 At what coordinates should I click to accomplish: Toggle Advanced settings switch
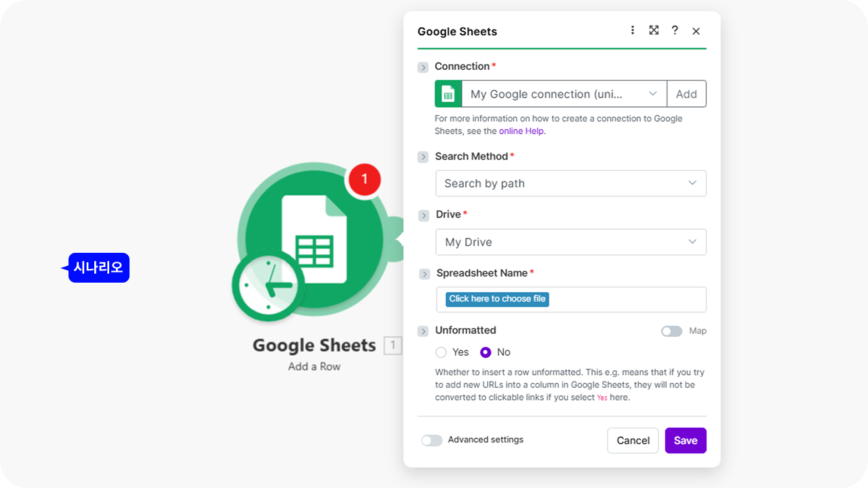432,441
